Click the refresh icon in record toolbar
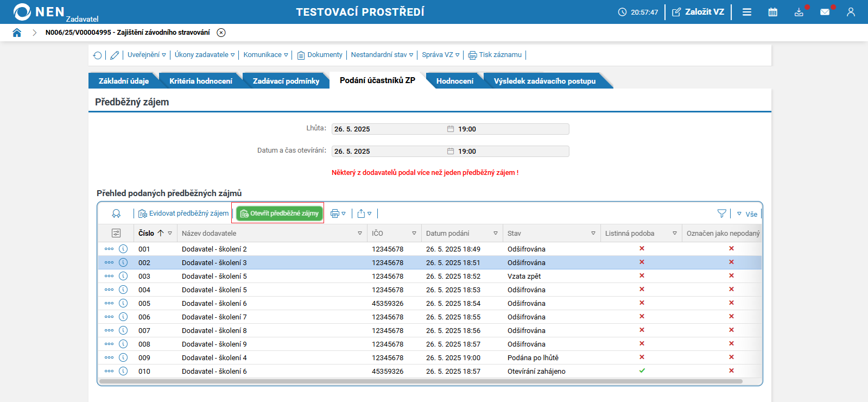This screenshot has width=868, height=402. 98,55
